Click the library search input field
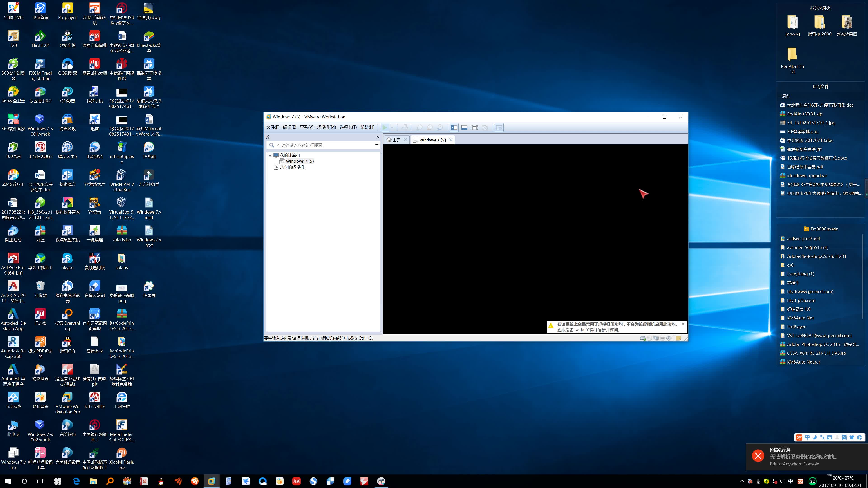This screenshot has height=488, width=868. point(323,145)
